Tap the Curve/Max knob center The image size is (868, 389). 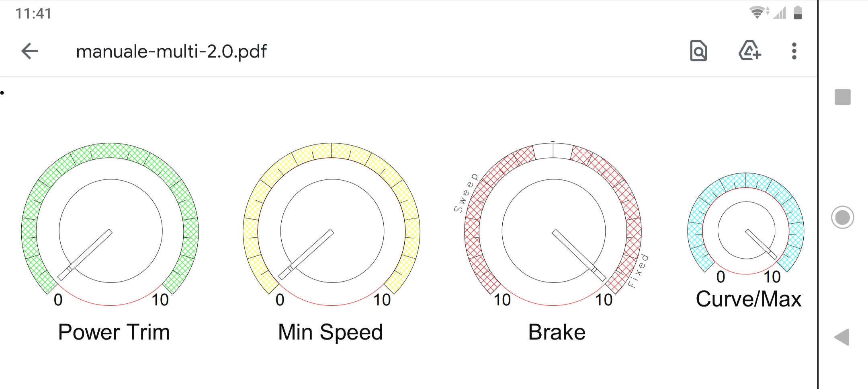[x=746, y=230]
